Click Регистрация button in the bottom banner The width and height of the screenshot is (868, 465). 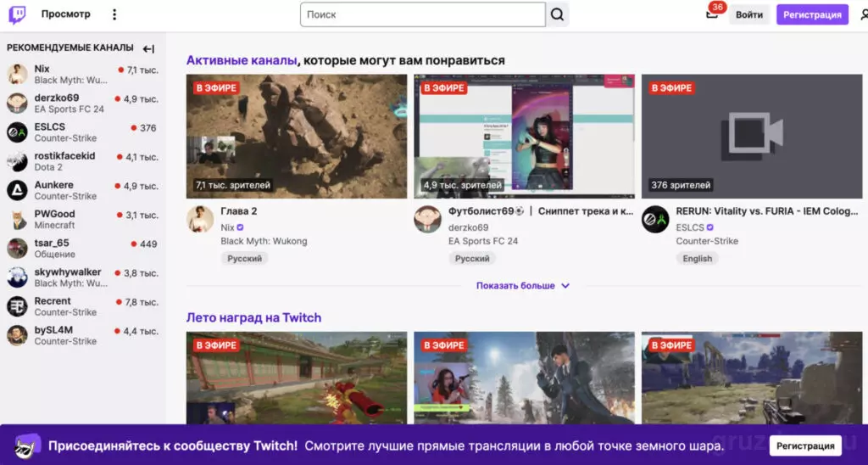point(805,445)
